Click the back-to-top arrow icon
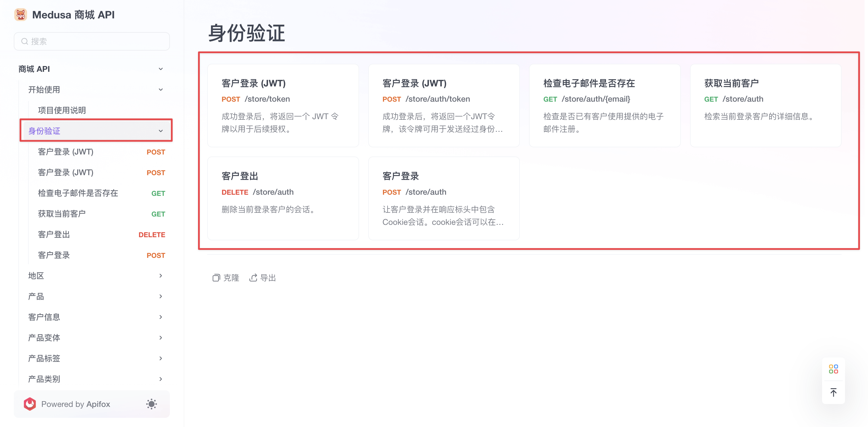The width and height of the screenshot is (868, 427). pos(833,392)
